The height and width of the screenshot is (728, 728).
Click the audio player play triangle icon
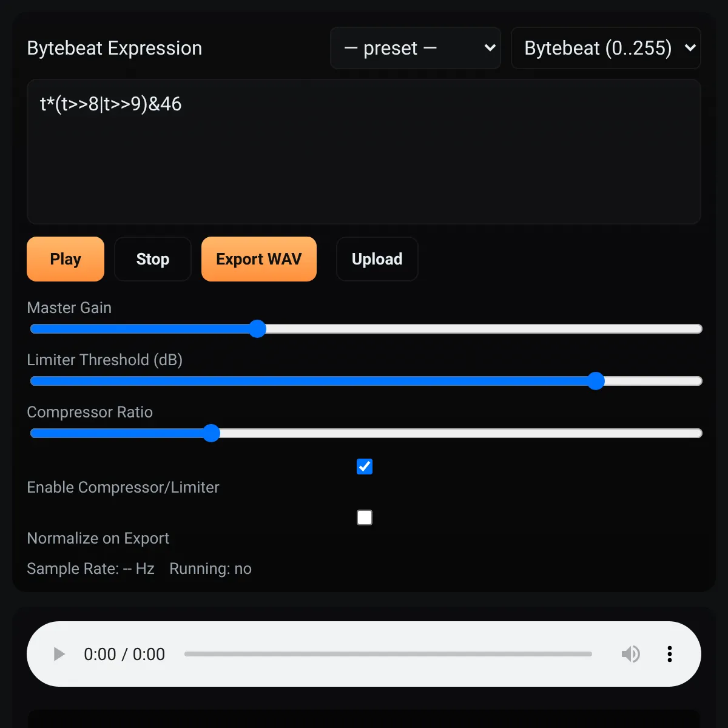pyautogui.click(x=59, y=654)
